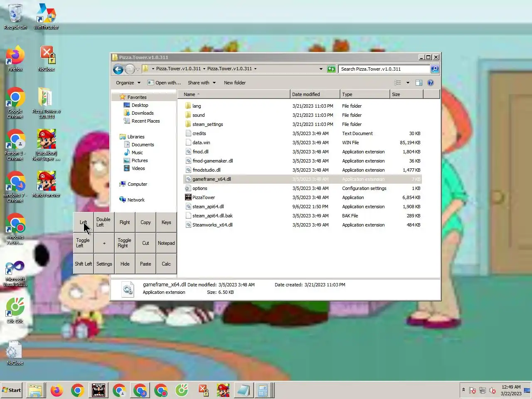
Task: Launch Firefox from the desktop
Action: (15, 59)
